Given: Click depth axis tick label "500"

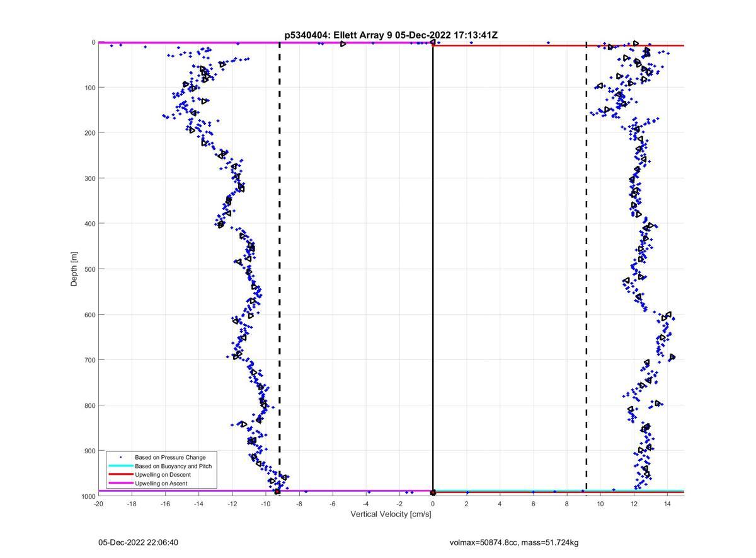Looking at the screenshot, I should 89,269.
